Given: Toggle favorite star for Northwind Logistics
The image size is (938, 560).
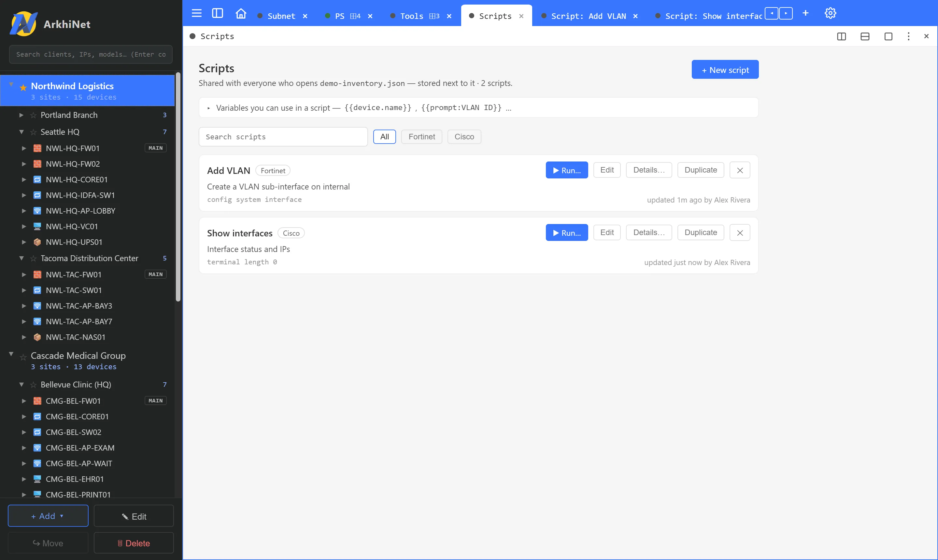Looking at the screenshot, I should pos(23,88).
